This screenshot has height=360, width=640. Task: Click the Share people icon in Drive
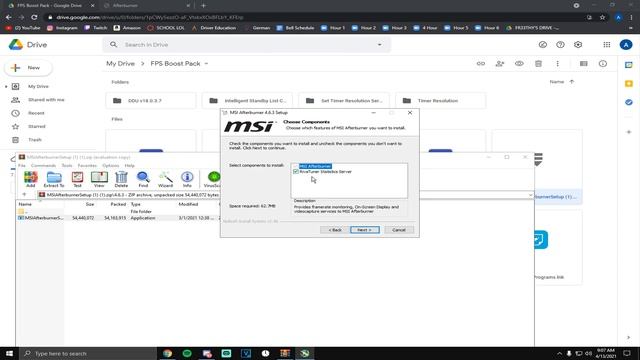click(500, 64)
